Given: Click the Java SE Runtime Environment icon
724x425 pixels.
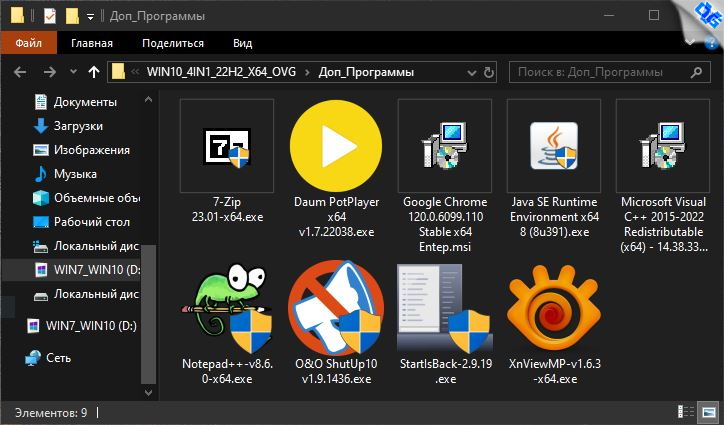Looking at the screenshot, I should click(x=554, y=146).
